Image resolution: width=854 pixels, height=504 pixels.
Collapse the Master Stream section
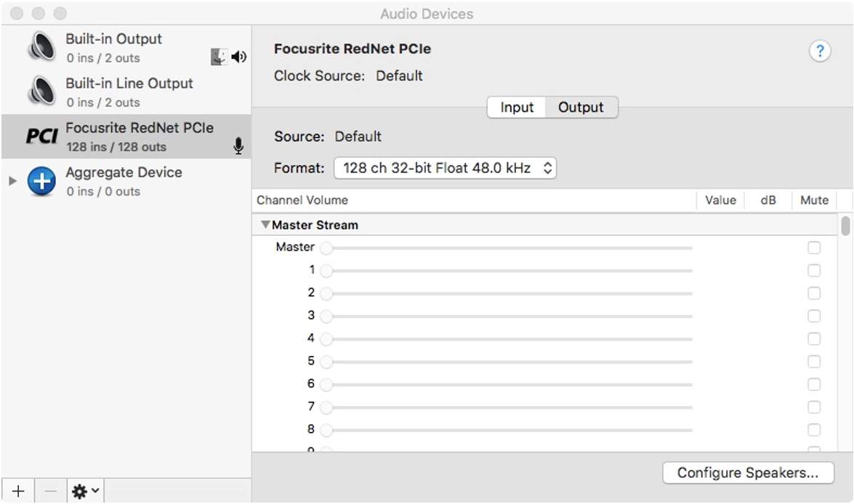point(265,225)
